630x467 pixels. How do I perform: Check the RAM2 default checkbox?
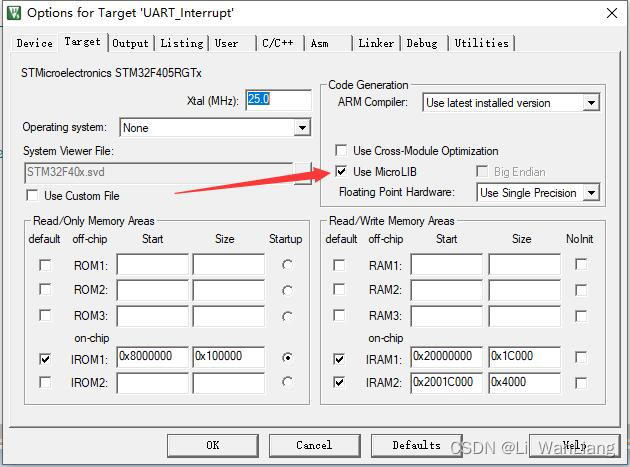click(x=339, y=290)
